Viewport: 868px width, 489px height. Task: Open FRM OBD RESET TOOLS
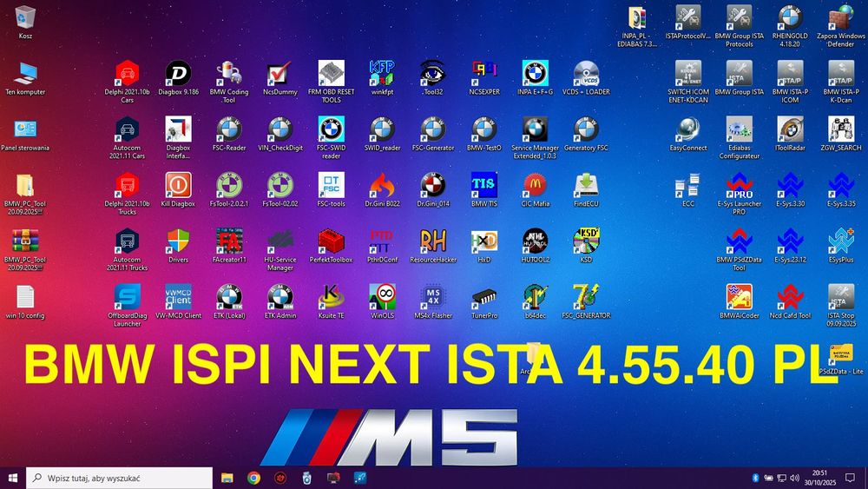(331, 73)
